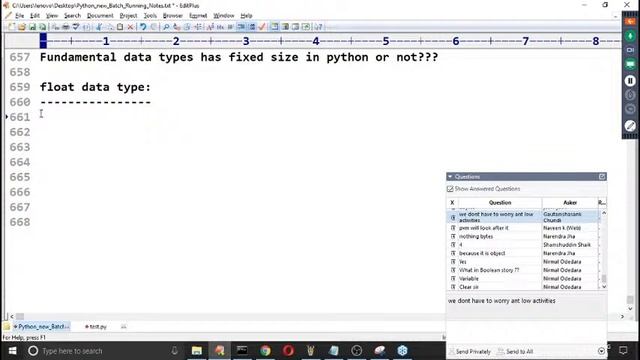Click the Print toolbar icon
The height and width of the screenshot is (360, 640).
pos(66,27)
